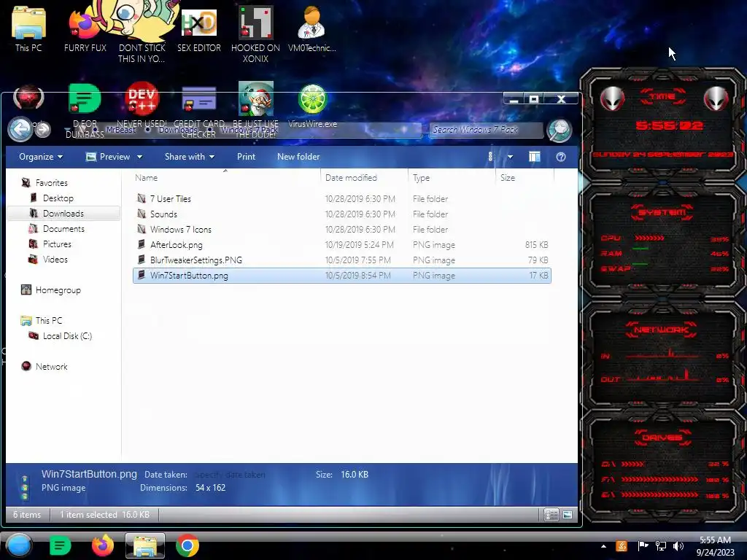
Task: Select Local Disk (C:) in navigation pane
Action: [x=66, y=335]
